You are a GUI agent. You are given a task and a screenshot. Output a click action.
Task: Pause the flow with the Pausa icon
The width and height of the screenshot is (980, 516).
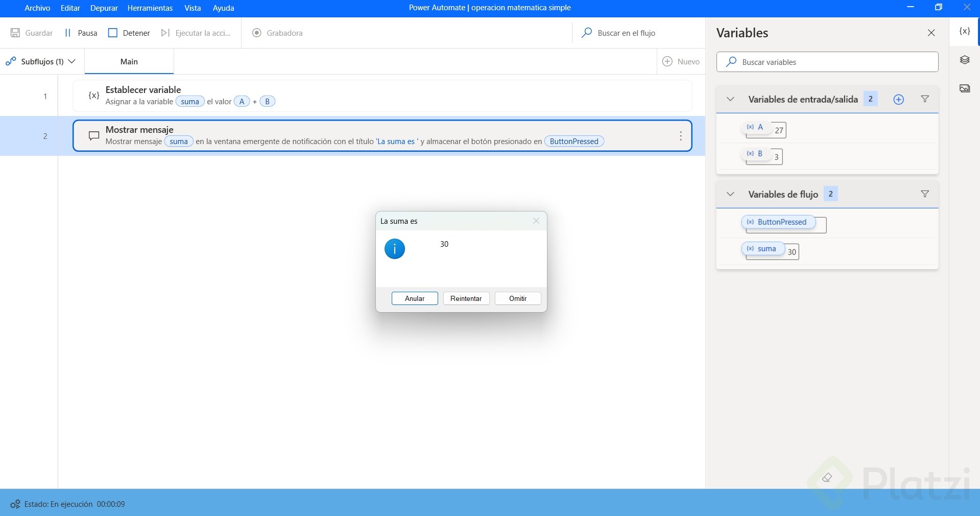tap(67, 33)
